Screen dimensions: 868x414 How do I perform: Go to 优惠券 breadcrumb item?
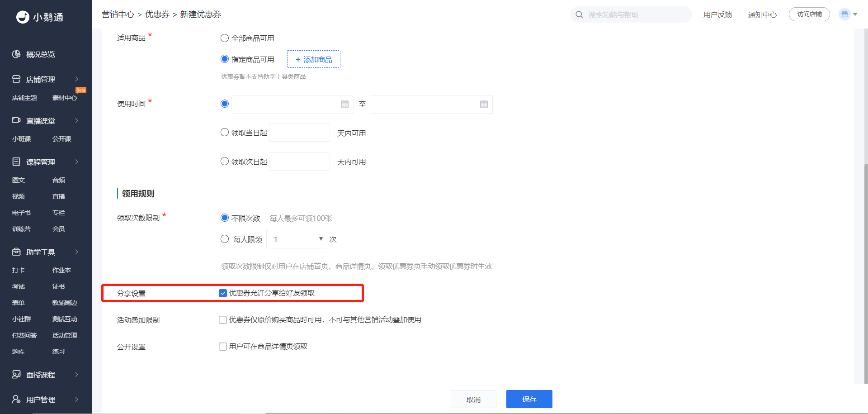(x=157, y=14)
